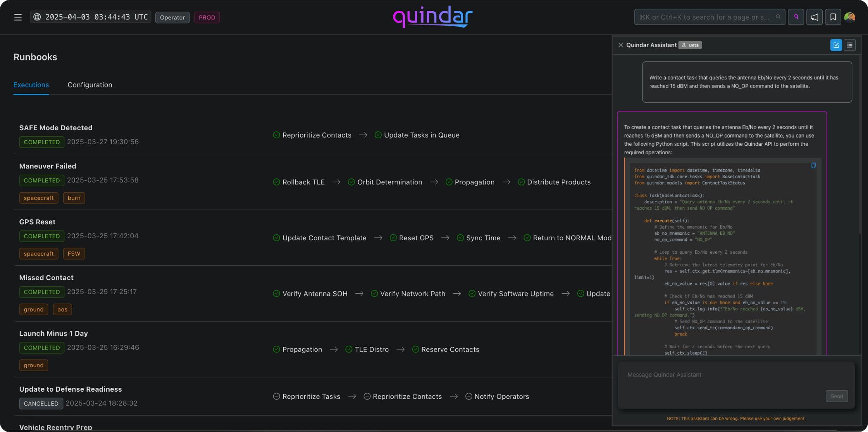This screenshot has height=432, width=868.
Task: Click the megaphone announcements icon
Action: (814, 17)
